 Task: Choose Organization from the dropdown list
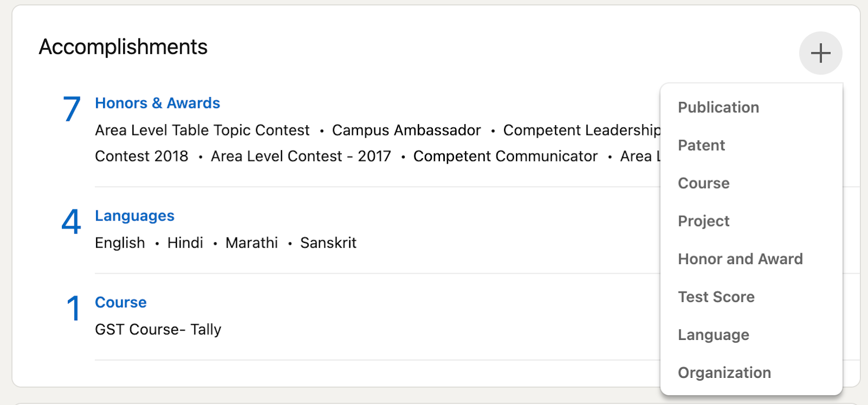click(724, 373)
